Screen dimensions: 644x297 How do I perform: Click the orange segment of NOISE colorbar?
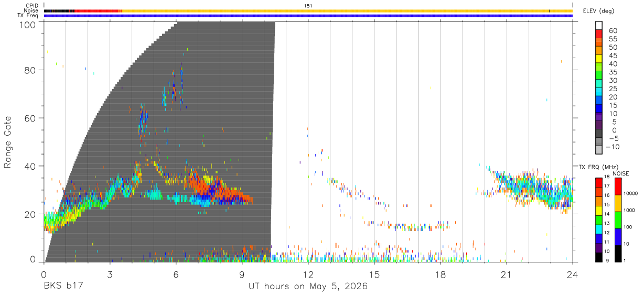pyautogui.click(x=618, y=203)
